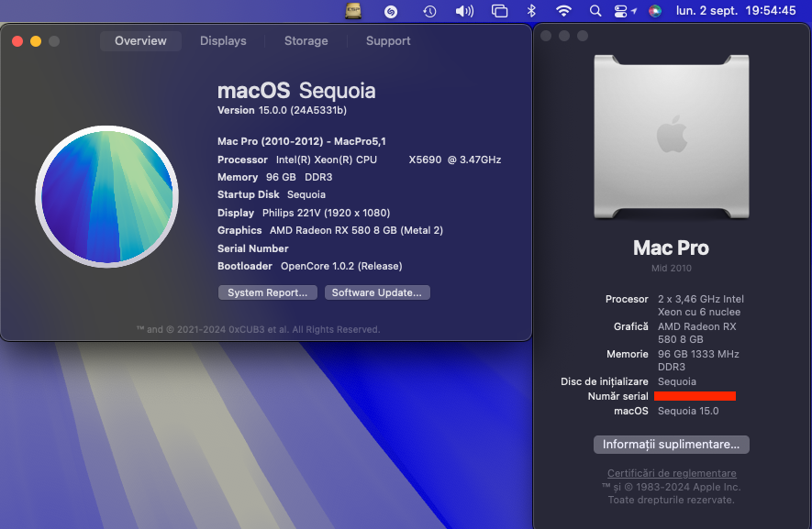Click Bootloader OpenCore 1.0.2 (Release) line
Image resolution: width=812 pixels, height=529 pixels.
[310, 266]
